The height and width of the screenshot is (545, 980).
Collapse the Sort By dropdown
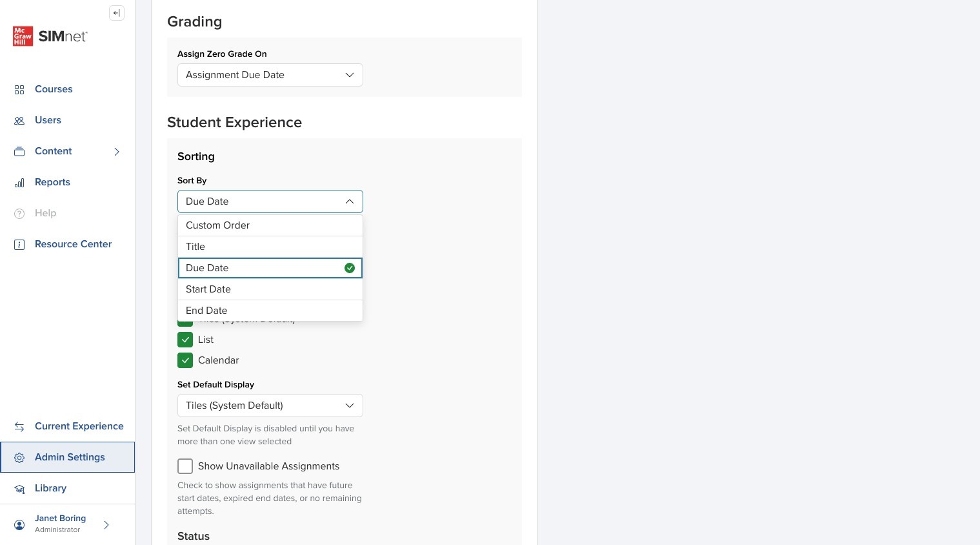pyautogui.click(x=270, y=201)
